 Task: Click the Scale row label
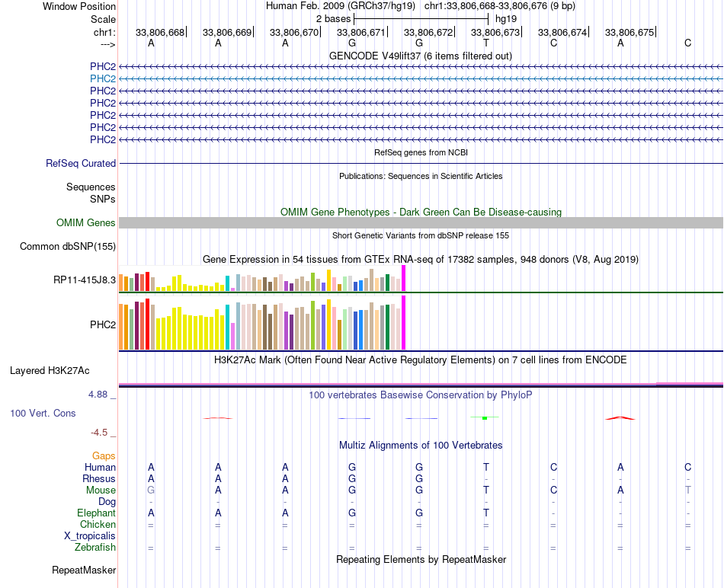coord(103,19)
